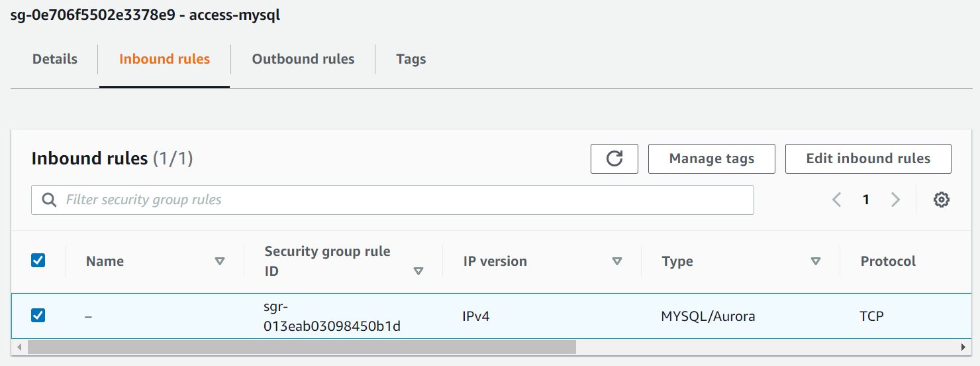The image size is (980, 366).
Task: Sort by Type column arrow
Action: 816,261
